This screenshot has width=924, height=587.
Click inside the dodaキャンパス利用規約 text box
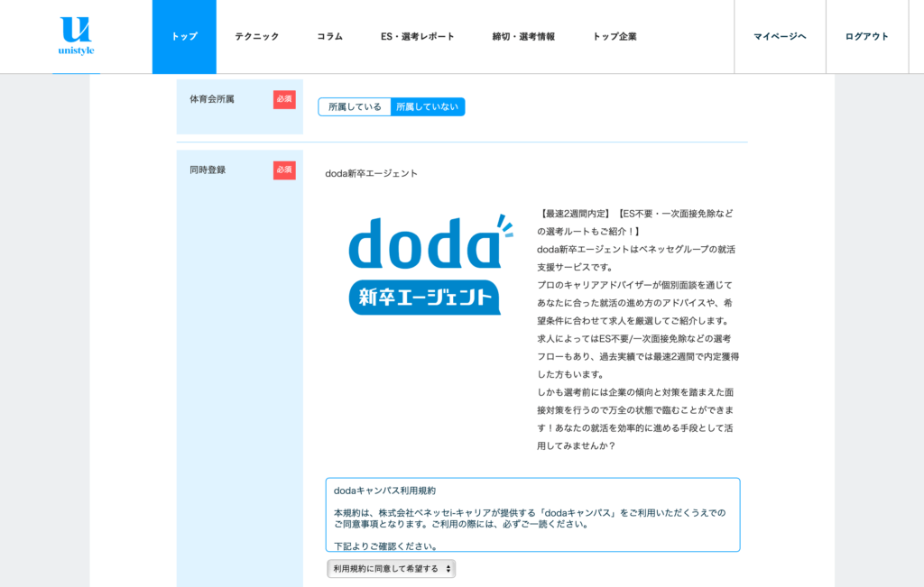click(532, 515)
